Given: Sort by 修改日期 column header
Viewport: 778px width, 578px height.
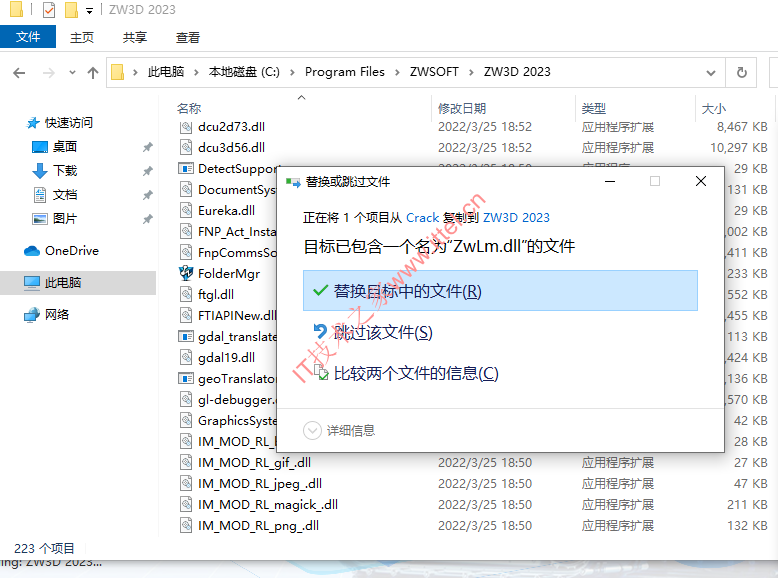Looking at the screenshot, I should tap(462, 108).
